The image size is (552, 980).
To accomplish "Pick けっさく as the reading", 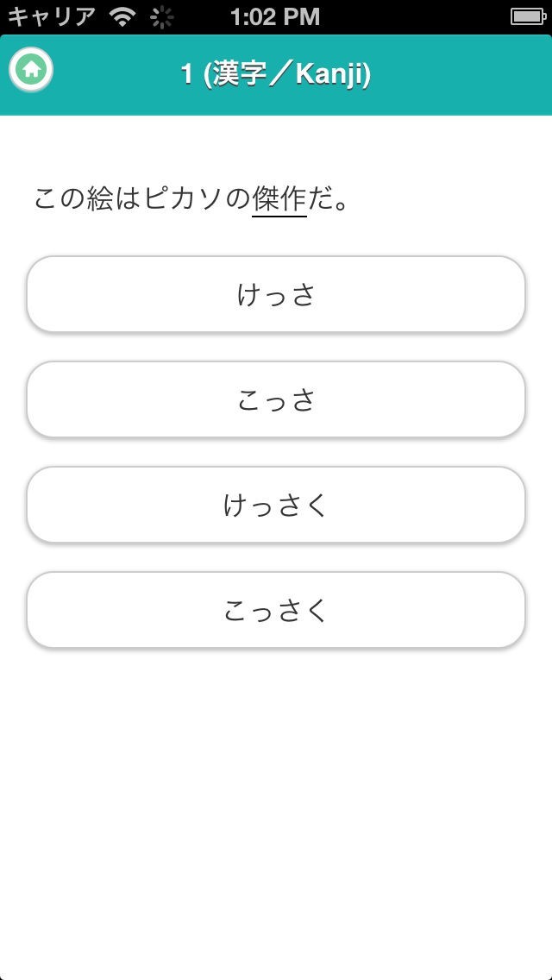I will pyautogui.click(x=276, y=505).
